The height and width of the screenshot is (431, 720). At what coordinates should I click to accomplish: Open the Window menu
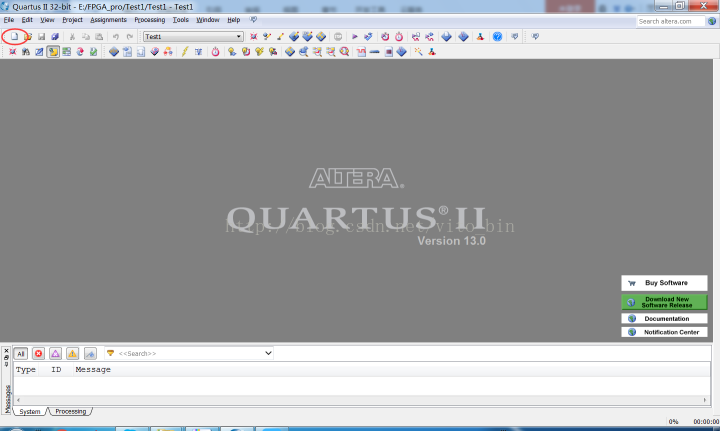pos(208,20)
